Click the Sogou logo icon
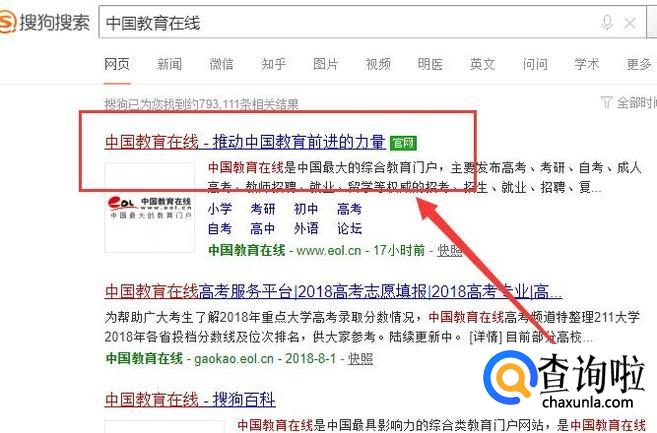Viewport: 657px width, 433px height. pos(8,22)
